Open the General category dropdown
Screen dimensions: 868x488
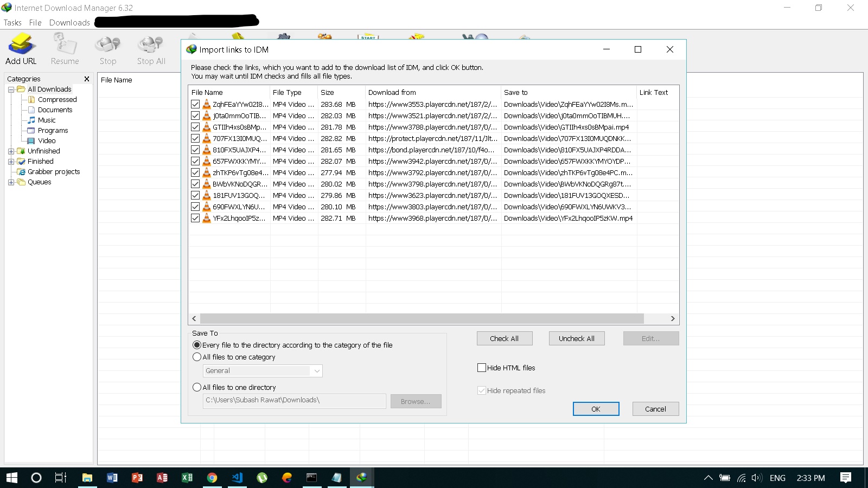316,371
